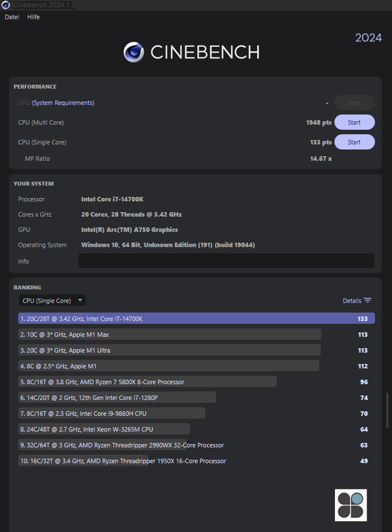This screenshot has width=392, height=532.
Task: Click the Details filter lines icon
Action: [367, 301]
